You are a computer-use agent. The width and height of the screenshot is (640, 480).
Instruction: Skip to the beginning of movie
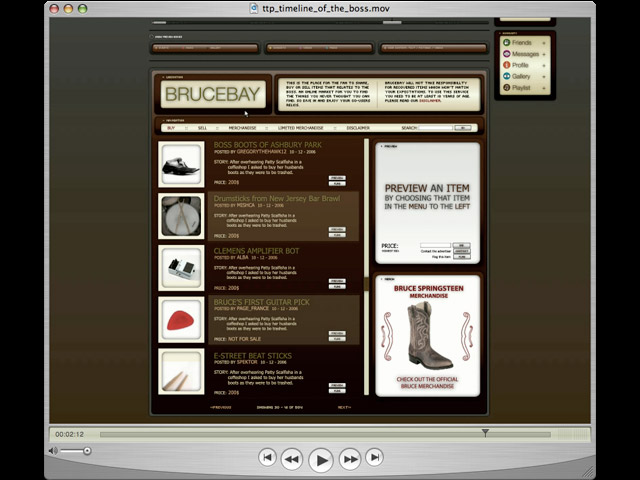267,457
